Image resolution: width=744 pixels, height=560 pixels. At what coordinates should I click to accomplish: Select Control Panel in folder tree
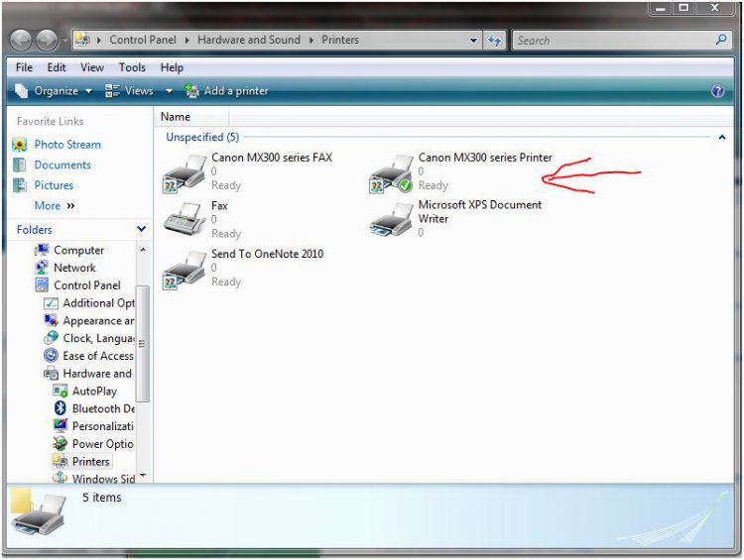pos(87,285)
